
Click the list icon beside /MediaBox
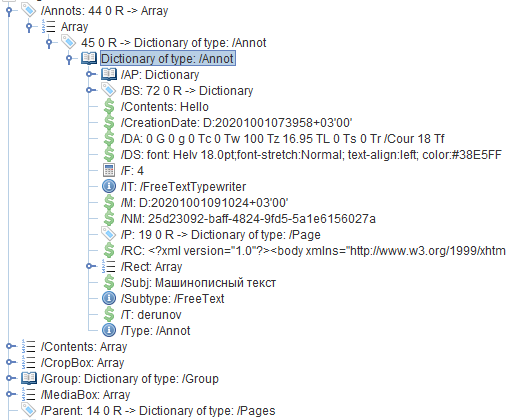[29, 395]
